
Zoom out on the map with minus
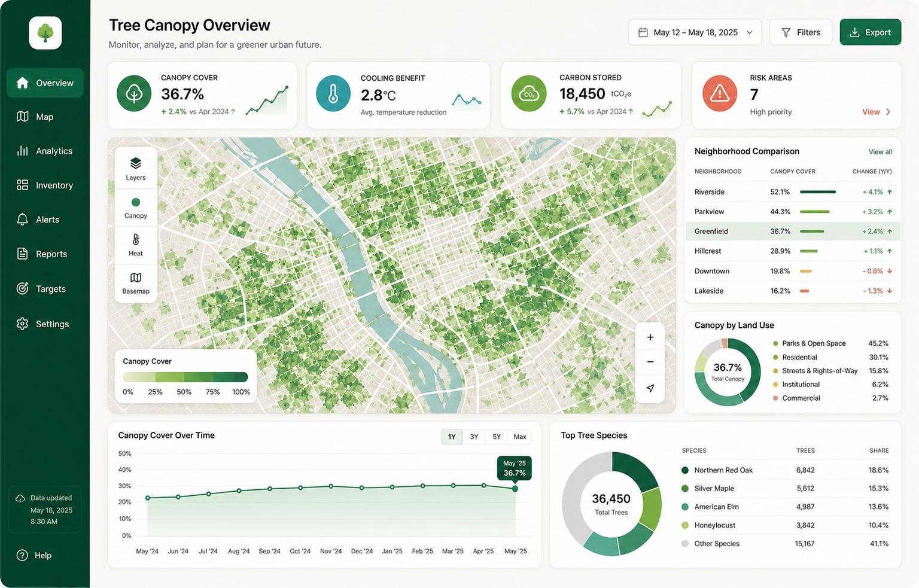coord(650,362)
